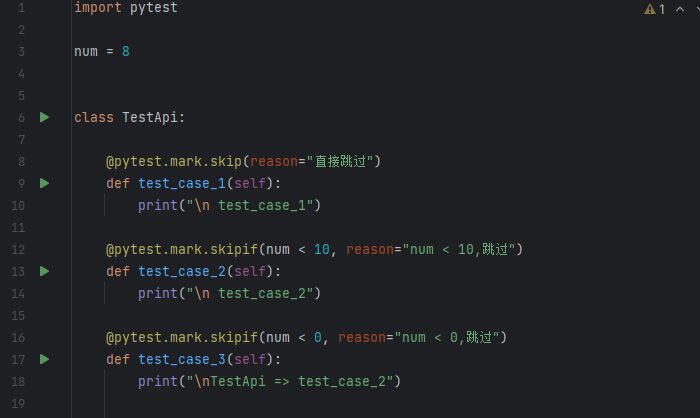The image size is (700, 418).
Task: Click the reason string "直接跳过"
Action: coord(339,162)
